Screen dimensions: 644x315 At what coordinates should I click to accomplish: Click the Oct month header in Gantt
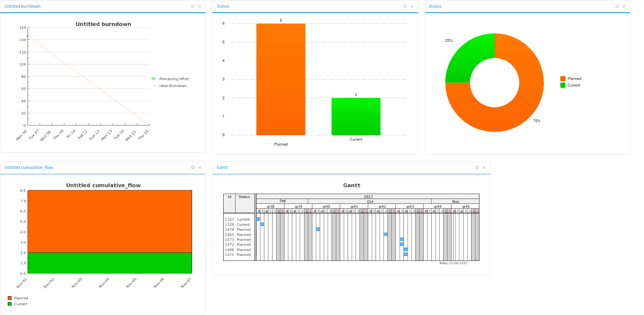coord(370,201)
